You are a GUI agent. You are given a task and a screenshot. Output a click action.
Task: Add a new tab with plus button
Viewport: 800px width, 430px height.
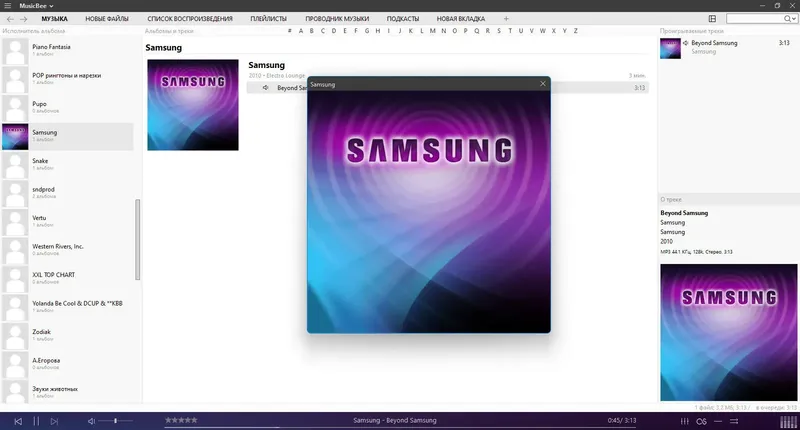tap(506, 19)
